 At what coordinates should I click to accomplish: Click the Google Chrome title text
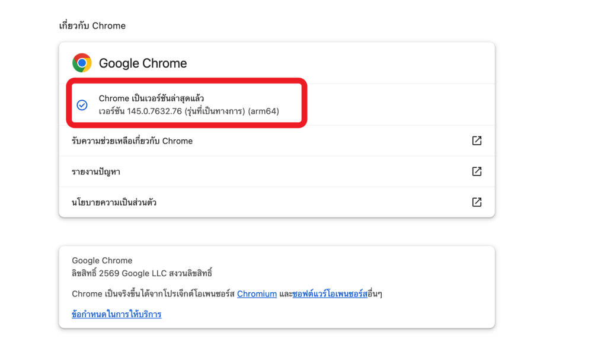coord(144,63)
